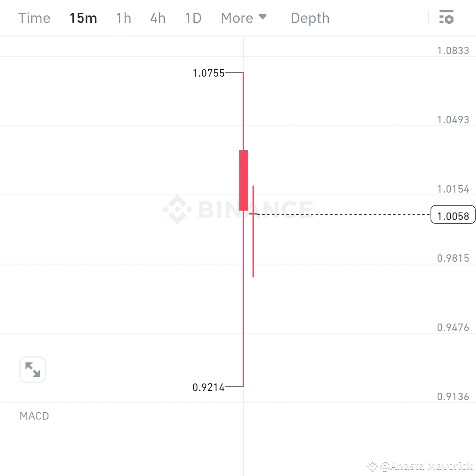Click the current price label 1.0058

[453, 215]
